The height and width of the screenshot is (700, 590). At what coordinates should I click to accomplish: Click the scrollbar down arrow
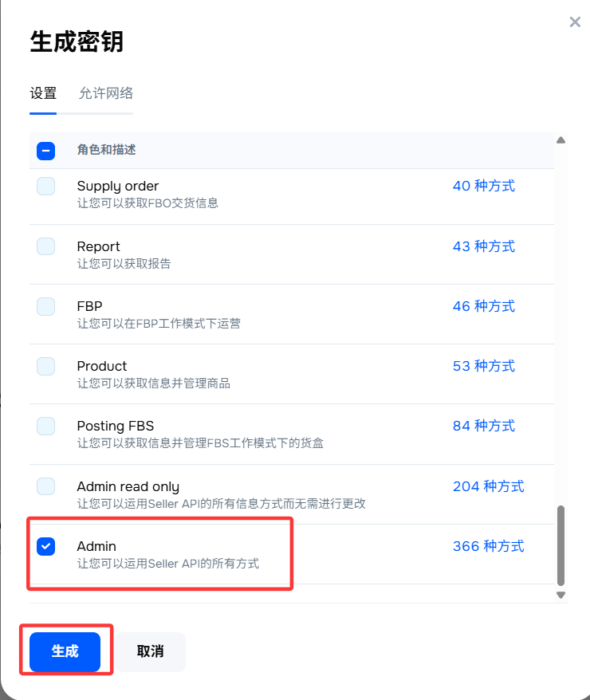tap(561, 595)
